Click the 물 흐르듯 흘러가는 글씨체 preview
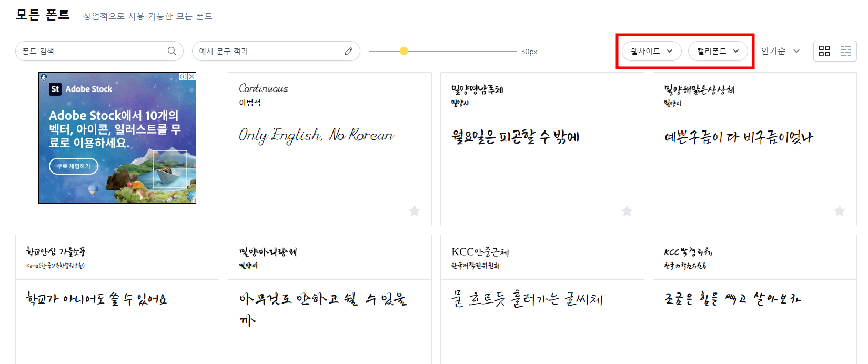The image size is (868, 364). click(527, 299)
